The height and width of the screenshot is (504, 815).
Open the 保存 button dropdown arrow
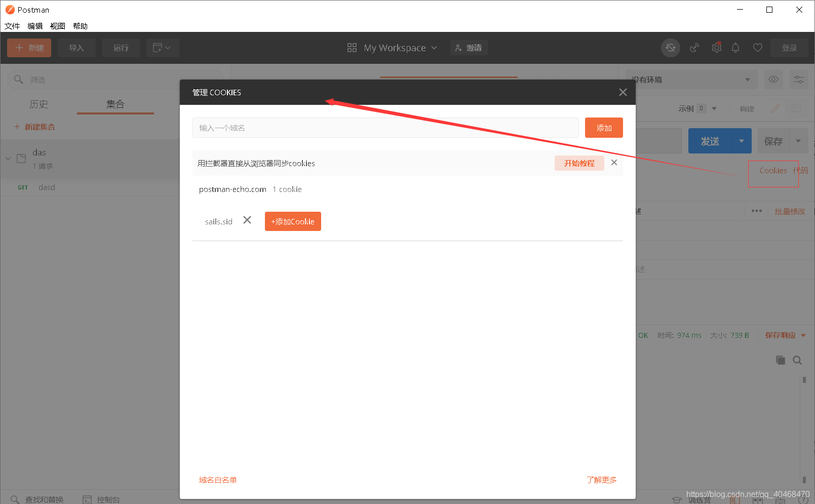click(798, 141)
